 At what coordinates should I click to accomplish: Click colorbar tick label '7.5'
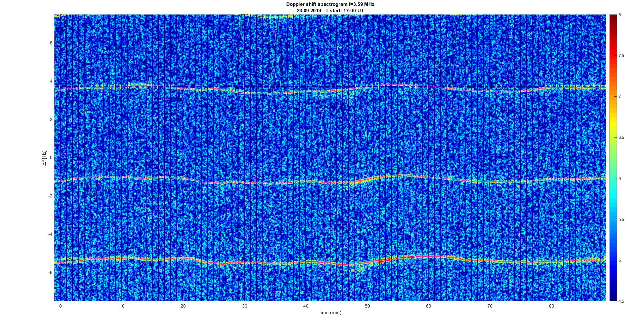(621, 56)
